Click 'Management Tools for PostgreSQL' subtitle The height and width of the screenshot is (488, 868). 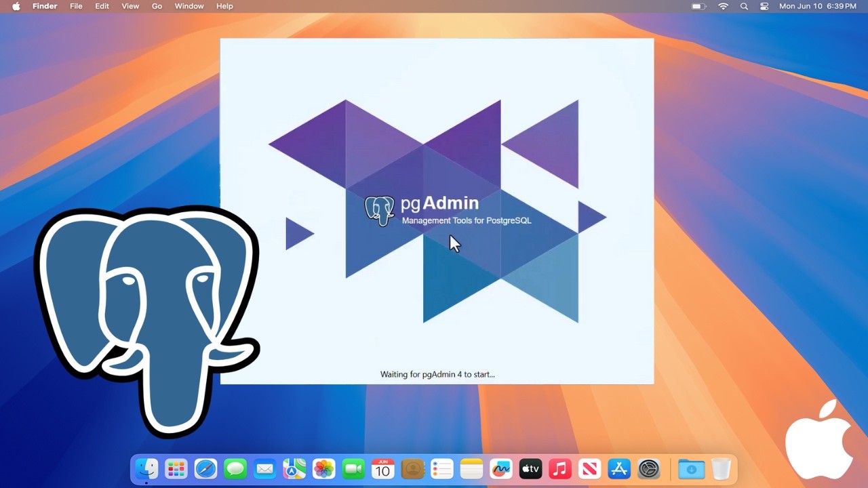(x=467, y=220)
